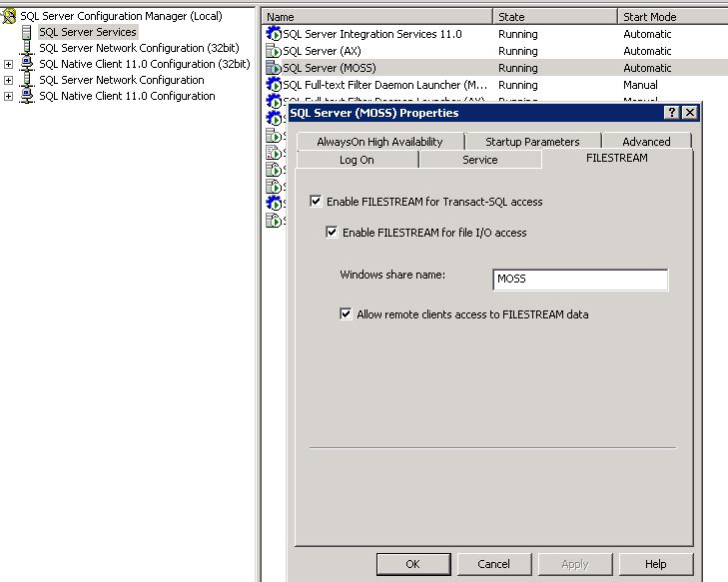Click the SQL Native Client 11.0 Configuration (32bit) icon

tap(27, 64)
